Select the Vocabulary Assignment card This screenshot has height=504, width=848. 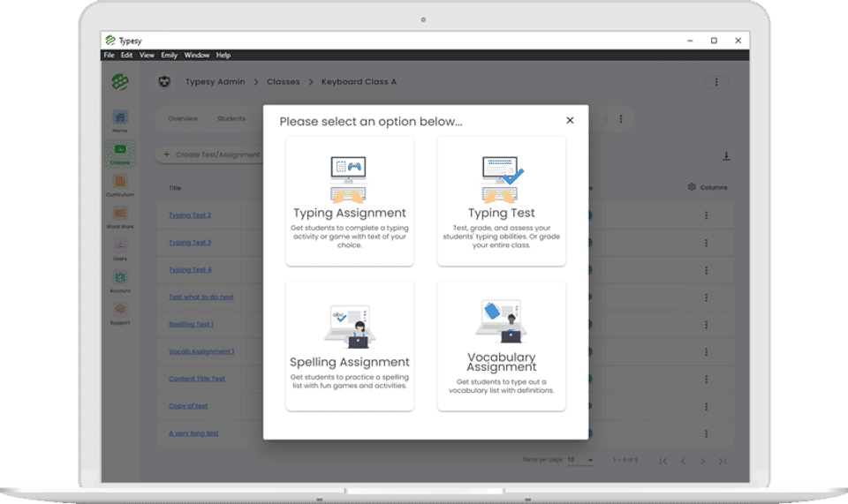(502, 346)
